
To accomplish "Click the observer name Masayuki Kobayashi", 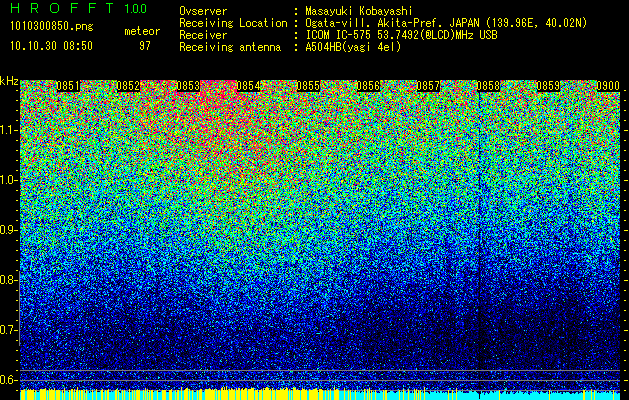I will [359, 11].
